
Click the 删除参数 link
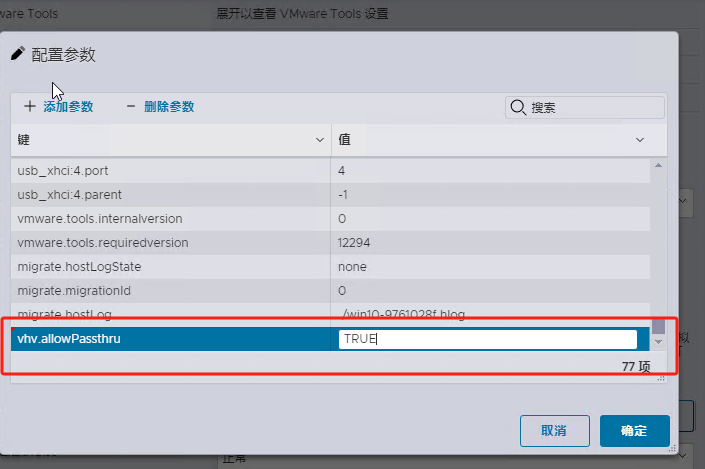click(169, 107)
